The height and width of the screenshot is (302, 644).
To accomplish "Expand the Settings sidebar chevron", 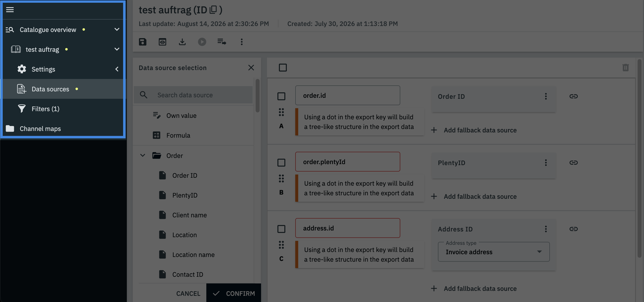I will click(117, 69).
